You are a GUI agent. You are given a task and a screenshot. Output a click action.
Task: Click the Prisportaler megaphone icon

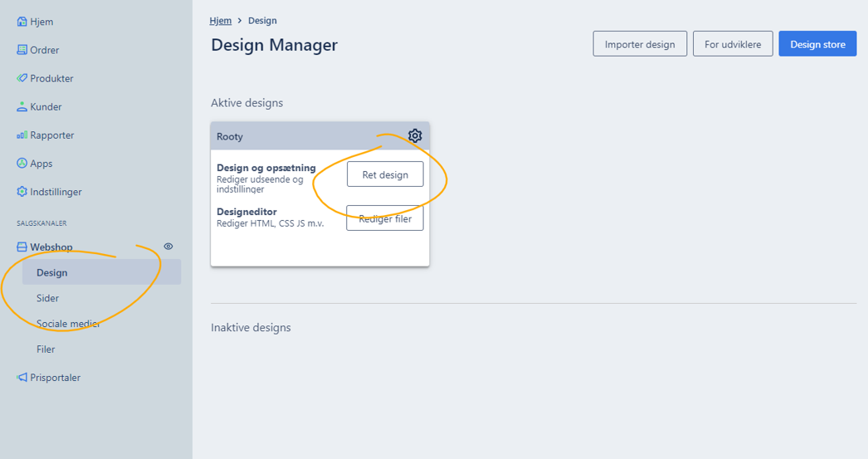(x=22, y=377)
